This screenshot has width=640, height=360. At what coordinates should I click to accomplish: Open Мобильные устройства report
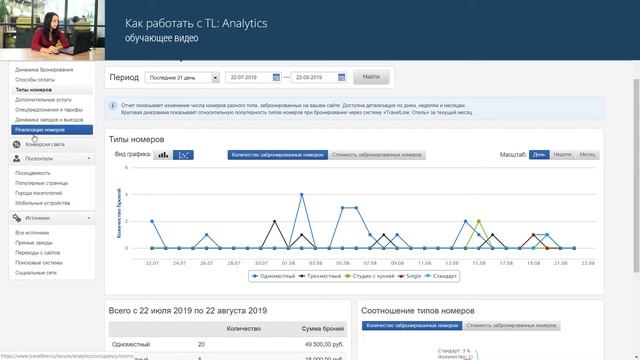(42, 203)
